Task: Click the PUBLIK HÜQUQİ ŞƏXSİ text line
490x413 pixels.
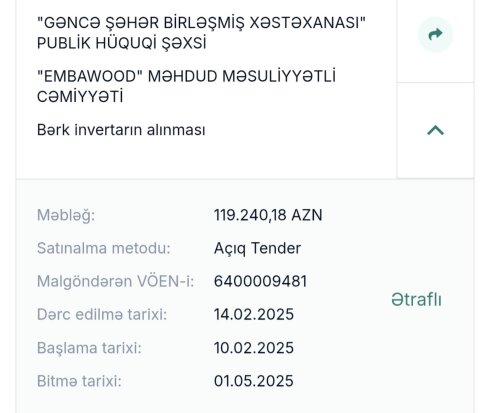Action: [122, 43]
